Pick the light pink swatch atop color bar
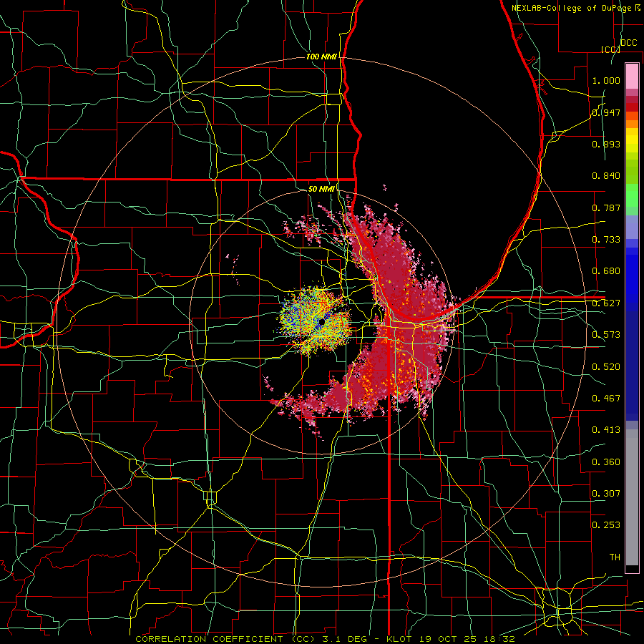 click(632, 76)
